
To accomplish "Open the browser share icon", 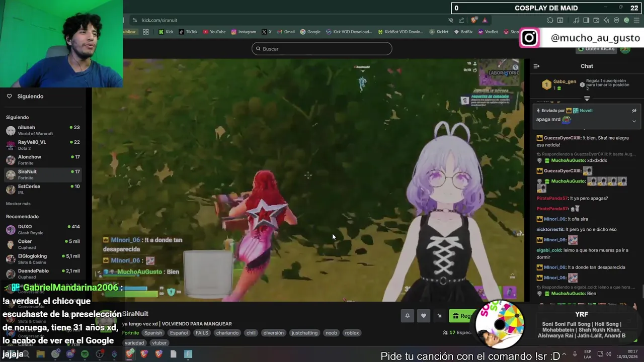I will tap(461, 20).
